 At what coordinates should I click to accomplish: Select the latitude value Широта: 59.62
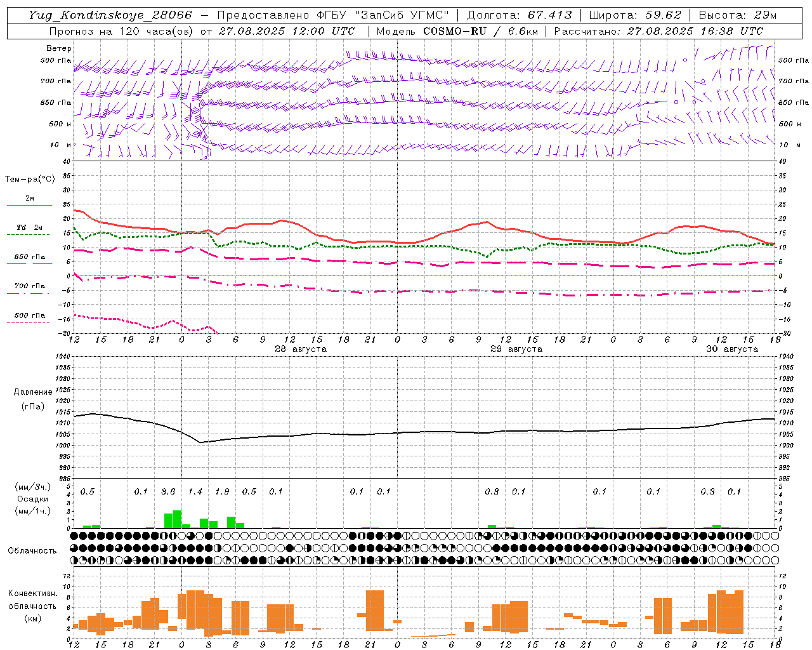coord(635,15)
